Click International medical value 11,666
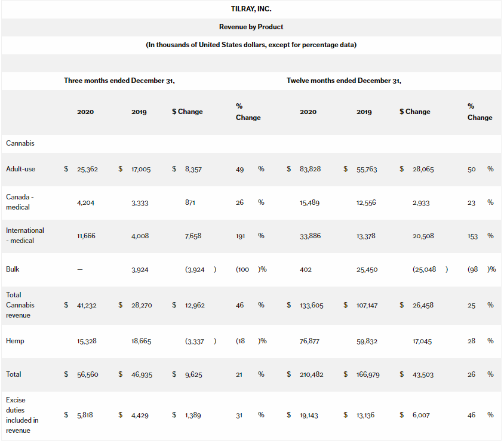The image size is (504, 443). (86, 236)
